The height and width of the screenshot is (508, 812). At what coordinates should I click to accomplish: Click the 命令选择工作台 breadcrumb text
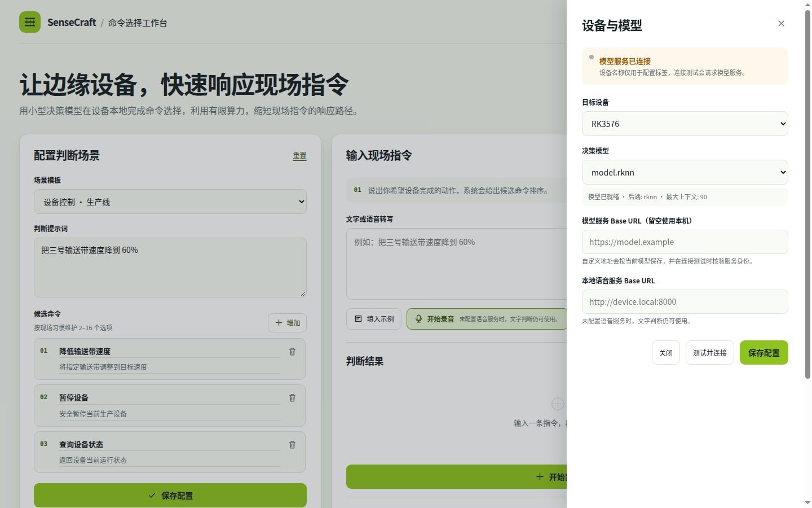coord(138,23)
